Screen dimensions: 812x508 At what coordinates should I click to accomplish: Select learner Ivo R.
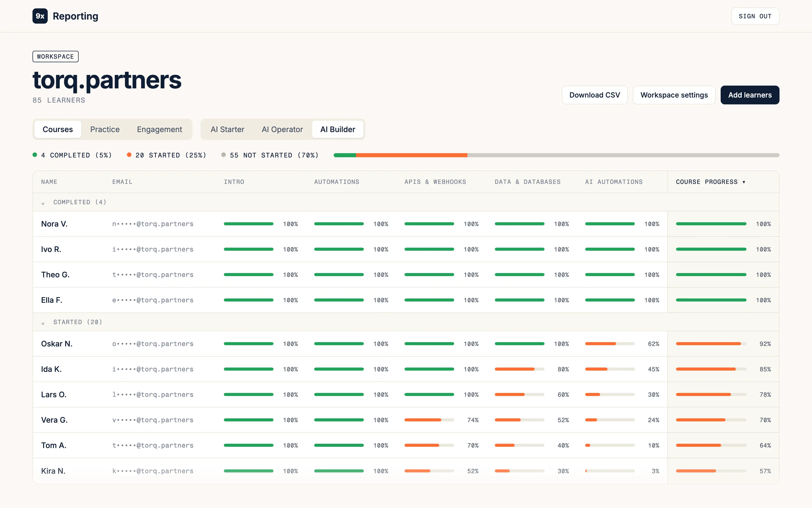click(51, 249)
